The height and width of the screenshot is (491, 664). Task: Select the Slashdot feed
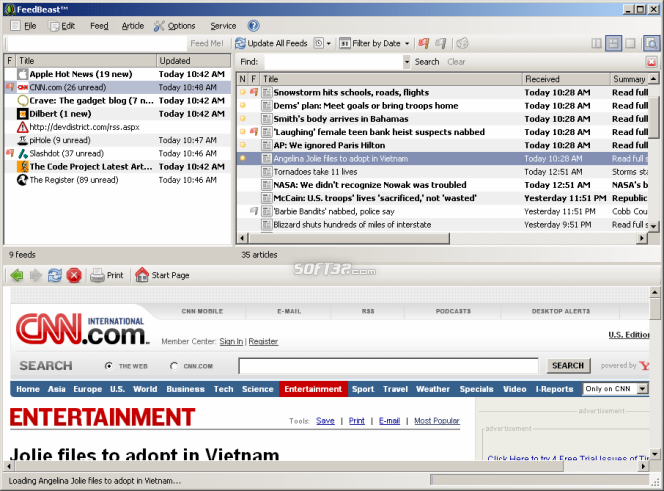117,153
